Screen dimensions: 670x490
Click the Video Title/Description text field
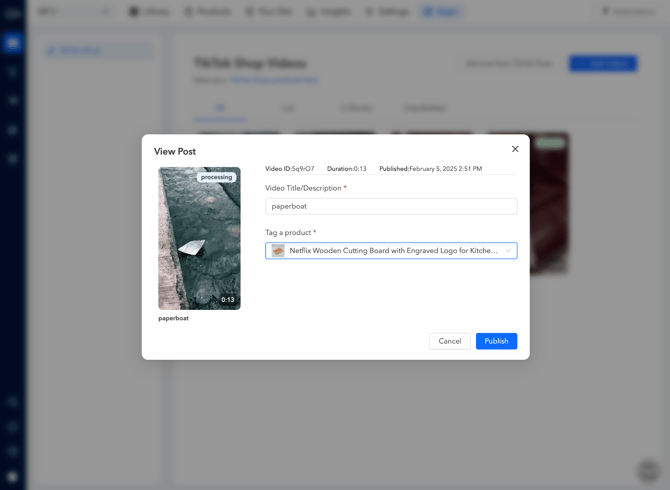pyautogui.click(x=391, y=206)
